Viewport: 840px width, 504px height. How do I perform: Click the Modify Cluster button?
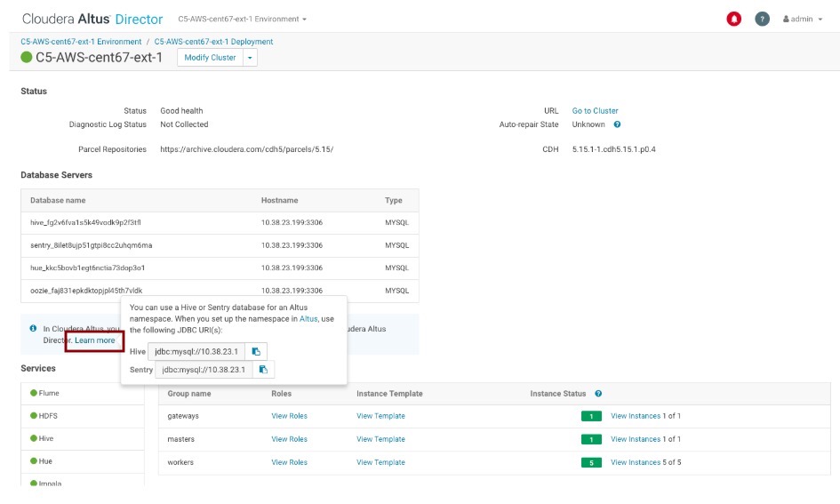210,58
